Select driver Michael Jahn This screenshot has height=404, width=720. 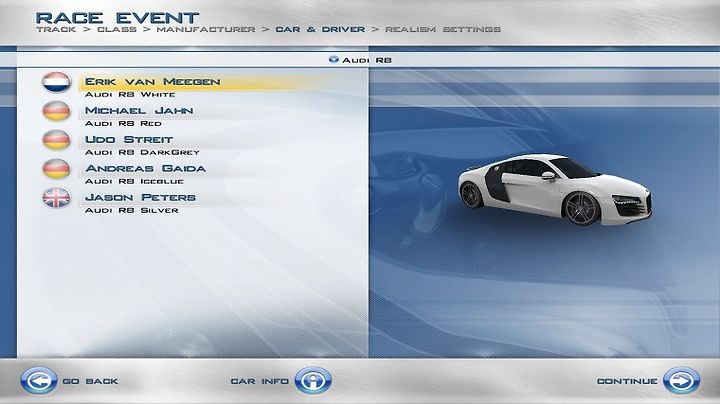coord(139,111)
